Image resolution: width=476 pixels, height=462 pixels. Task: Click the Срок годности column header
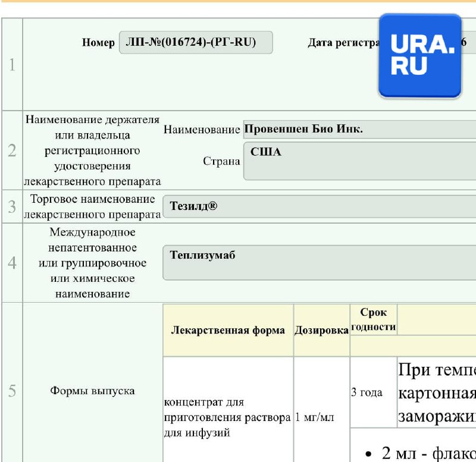pos(374,320)
